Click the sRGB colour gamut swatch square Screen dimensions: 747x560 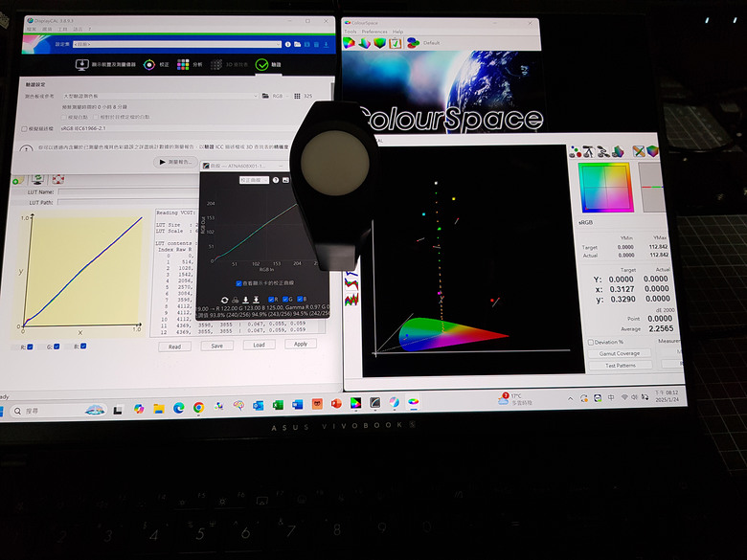(x=605, y=187)
